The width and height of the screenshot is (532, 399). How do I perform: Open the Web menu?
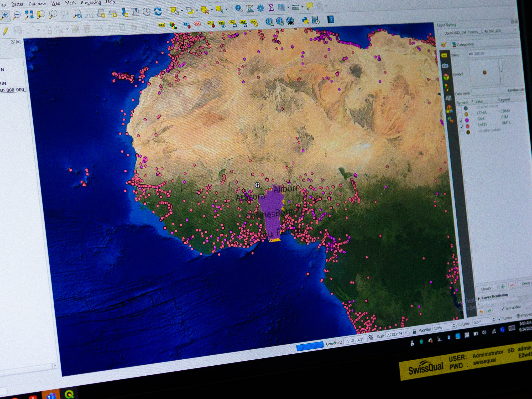point(55,3)
